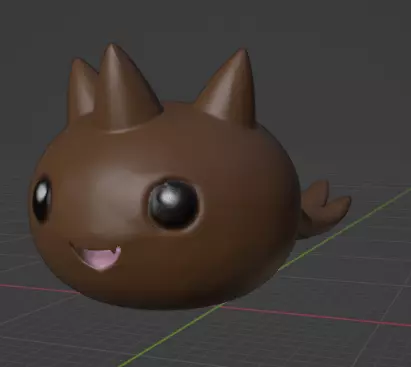Click the creature's large front eye

pos(173,204)
